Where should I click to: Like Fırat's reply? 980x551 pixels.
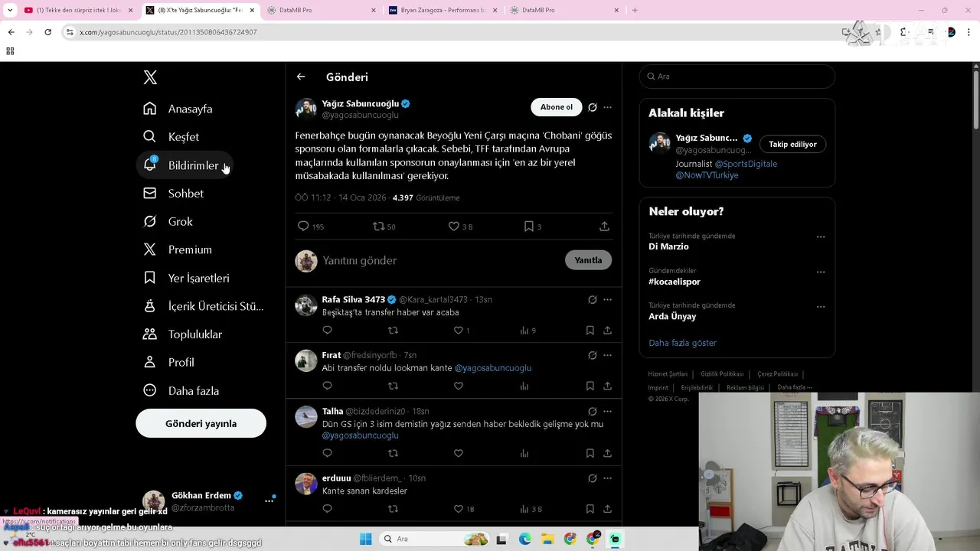[x=458, y=386]
